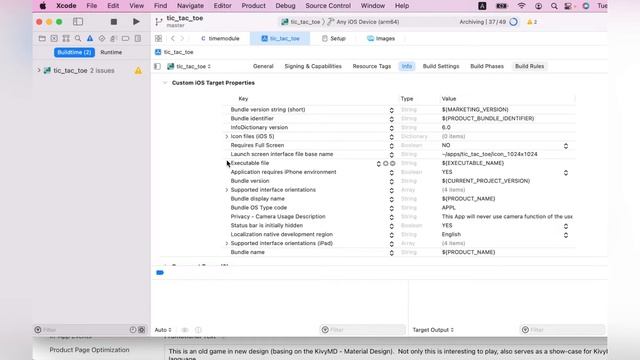Open the Find navigator magnifier icon

pyautogui.click(x=78, y=38)
